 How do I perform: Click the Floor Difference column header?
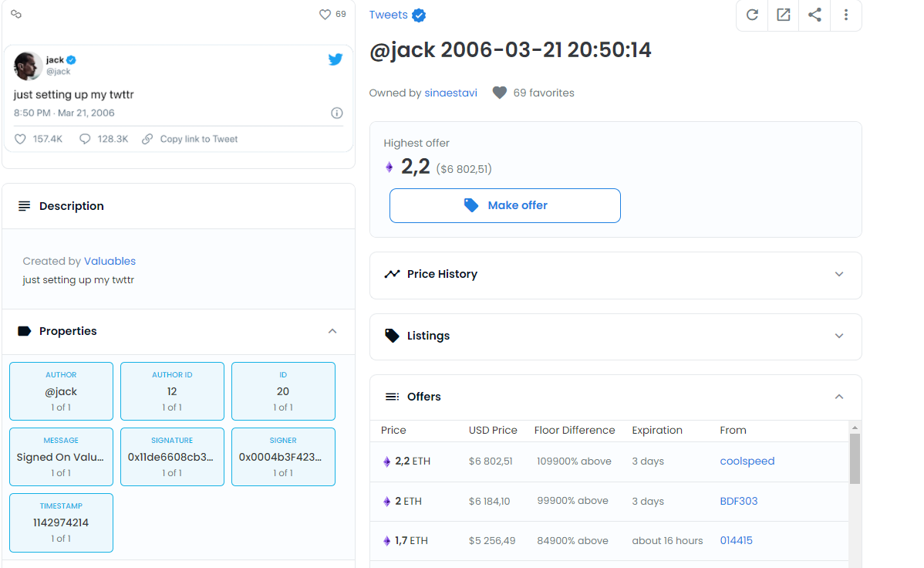pyautogui.click(x=575, y=430)
